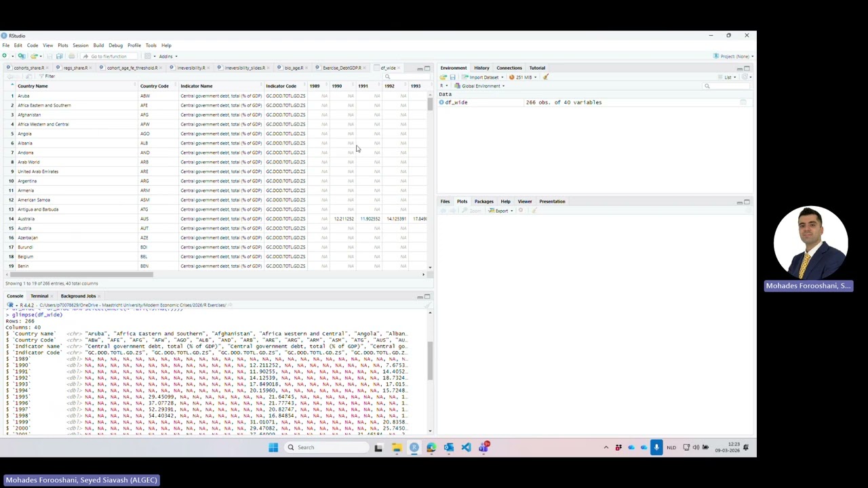
Task: Click the Open File folder icon
Action: click(x=33, y=56)
